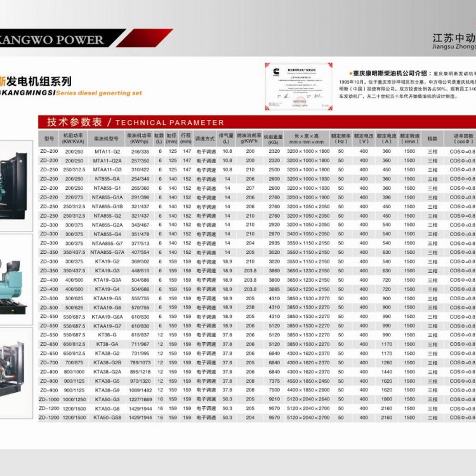Click the 额定转速 (r/min) column header
The image size is (476, 476).
(x=410, y=138)
